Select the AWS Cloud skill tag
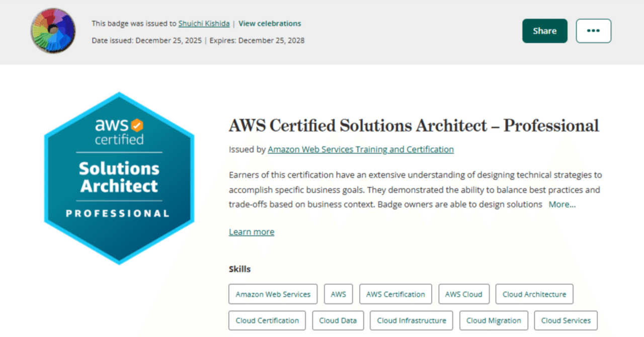This screenshot has height=337, width=644. tap(463, 294)
